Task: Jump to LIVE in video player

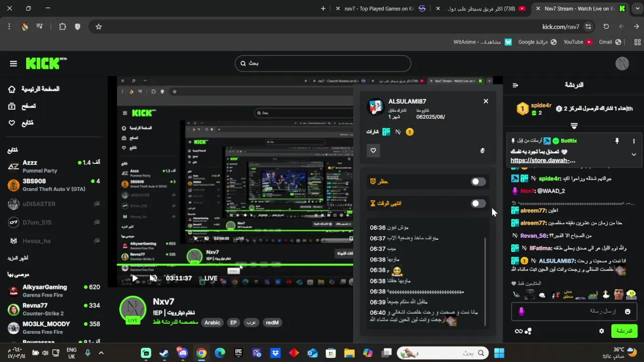Action: pyautogui.click(x=211, y=278)
